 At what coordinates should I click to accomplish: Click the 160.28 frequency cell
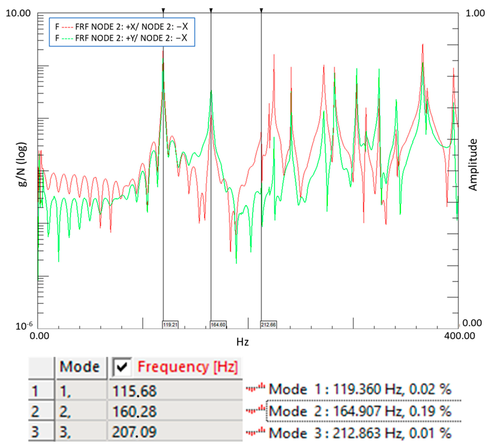pyautogui.click(x=134, y=411)
